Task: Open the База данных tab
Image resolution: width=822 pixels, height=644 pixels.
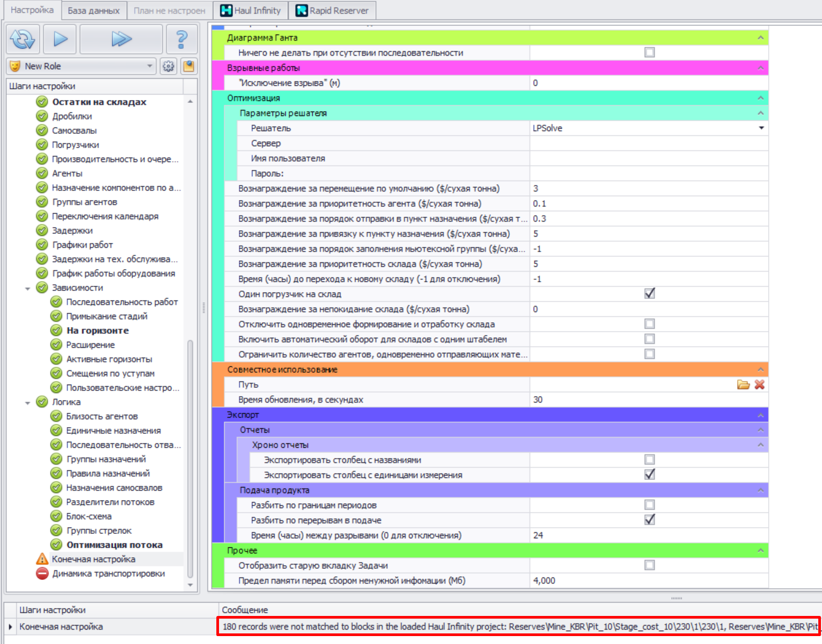Action: 94,11
